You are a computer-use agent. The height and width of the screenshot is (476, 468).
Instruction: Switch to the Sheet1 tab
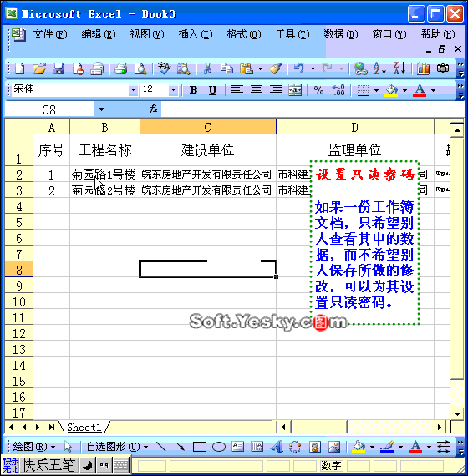pos(84,427)
